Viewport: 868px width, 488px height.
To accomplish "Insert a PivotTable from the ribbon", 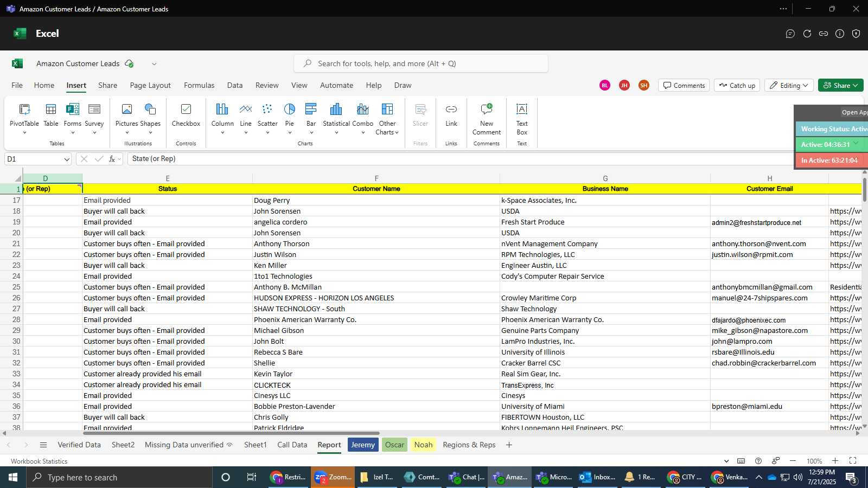I will [24, 114].
